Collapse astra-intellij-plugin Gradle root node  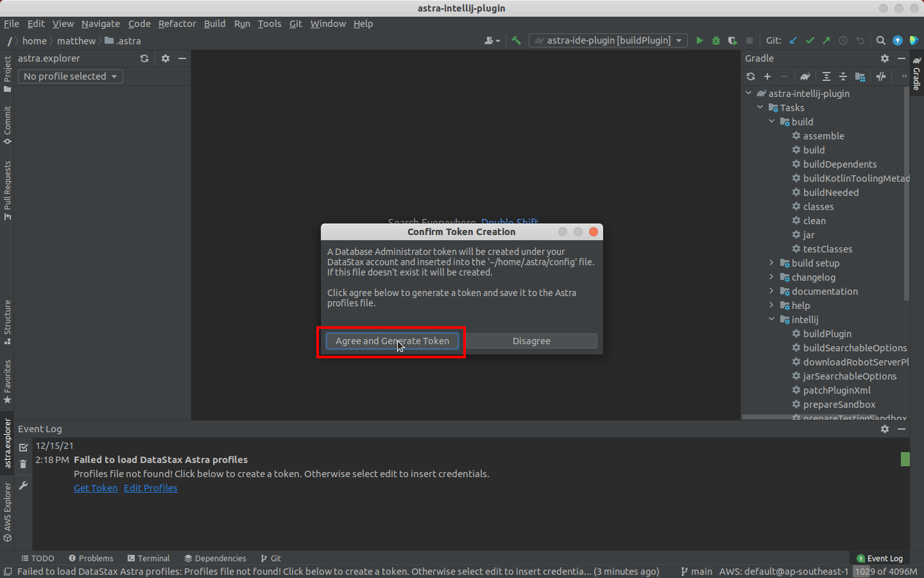[749, 93]
